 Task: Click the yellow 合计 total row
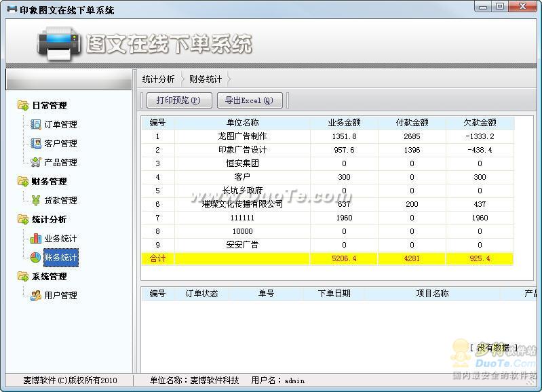[327, 258]
